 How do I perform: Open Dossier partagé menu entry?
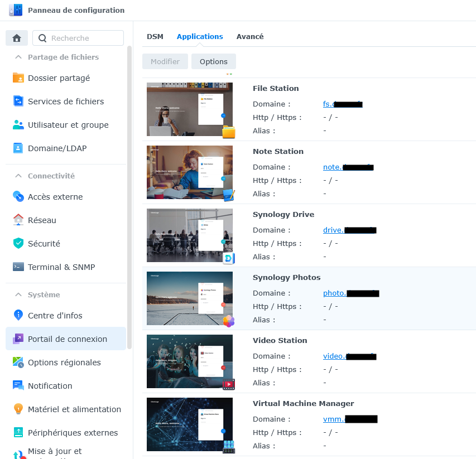pyautogui.click(x=66, y=78)
